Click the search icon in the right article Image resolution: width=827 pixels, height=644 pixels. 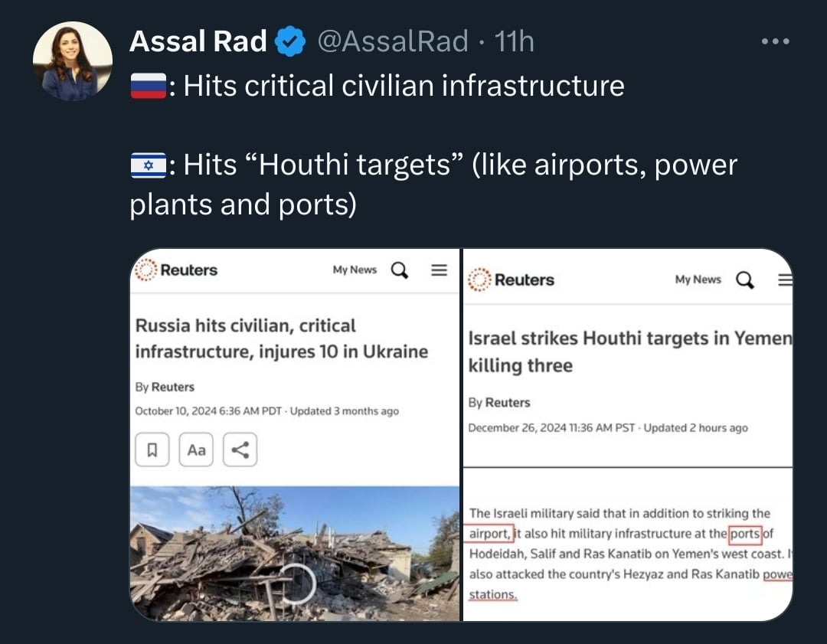(744, 280)
